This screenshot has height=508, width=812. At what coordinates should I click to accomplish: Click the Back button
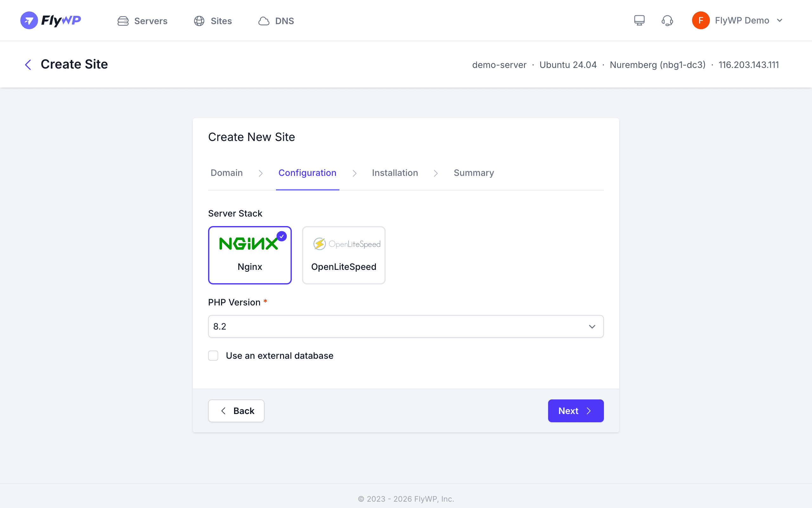click(x=236, y=411)
